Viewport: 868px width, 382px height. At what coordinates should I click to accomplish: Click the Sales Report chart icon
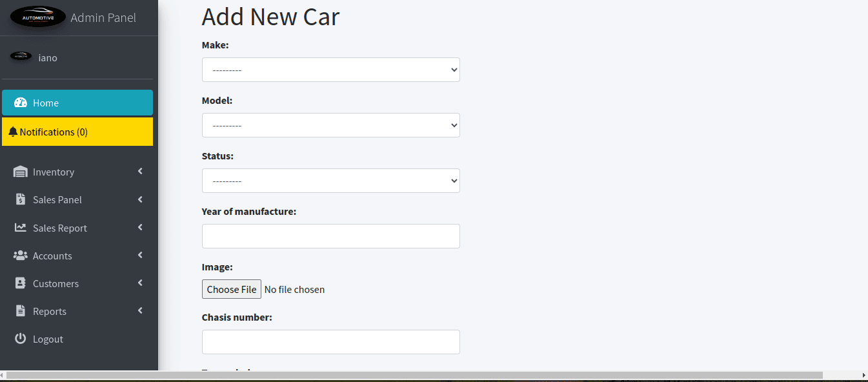click(20, 228)
